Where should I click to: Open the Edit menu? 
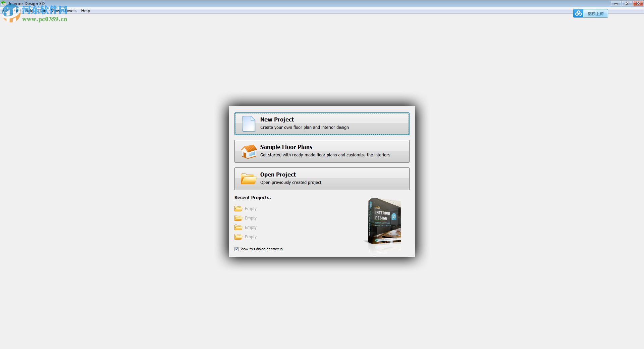click(x=17, y=11)
